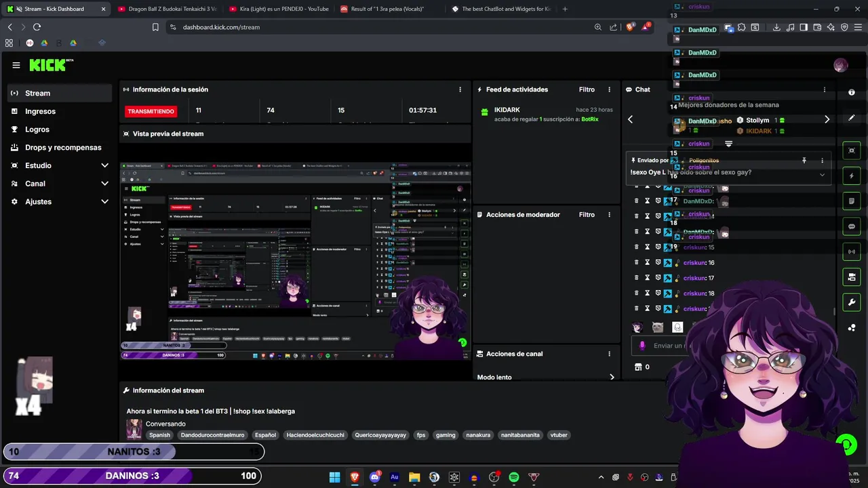Delete criskun's message "16"

click(636, 262)
